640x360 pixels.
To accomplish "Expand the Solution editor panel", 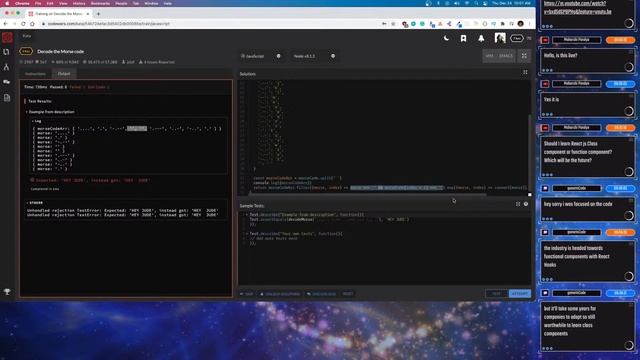I will 525,72.
